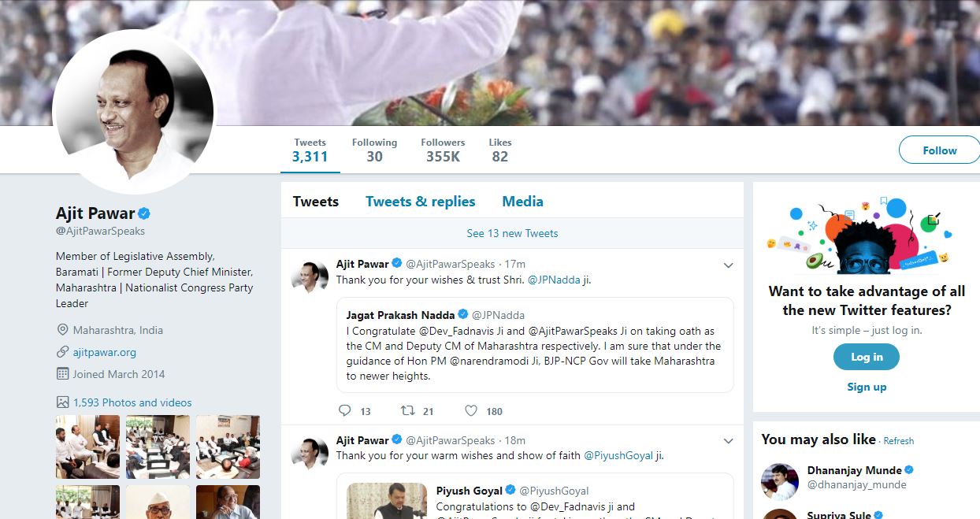
Task: Open Ajit Pawar's profile picture
Action: (x=132, y=110)
